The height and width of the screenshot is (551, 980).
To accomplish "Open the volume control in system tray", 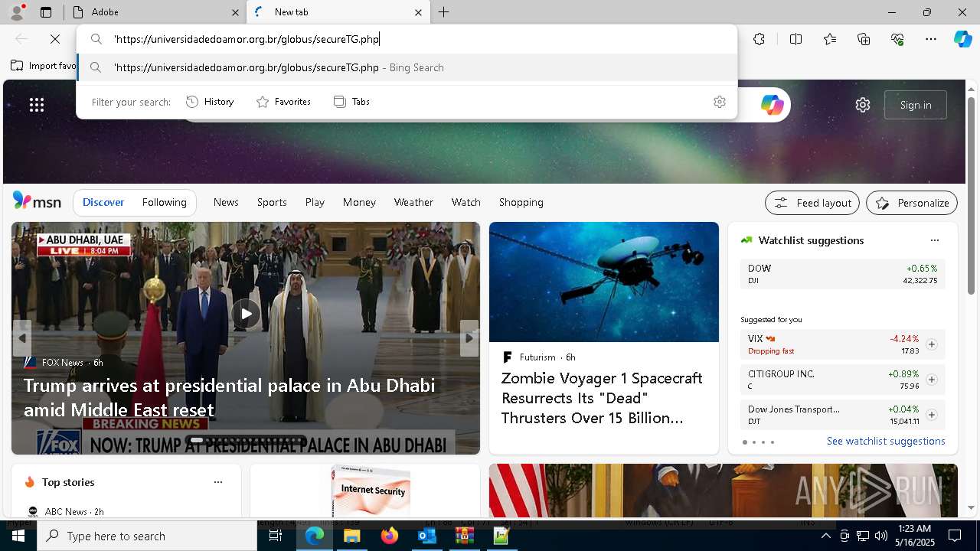I will click(880, 536).
